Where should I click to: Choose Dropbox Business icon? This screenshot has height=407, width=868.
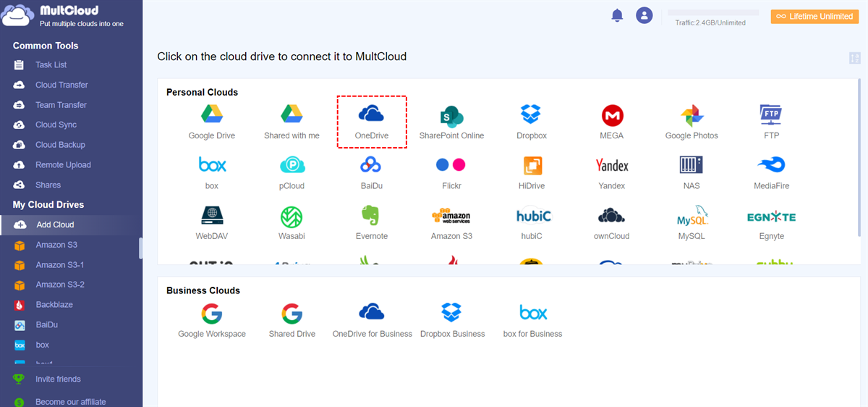(x=452, y=321)
